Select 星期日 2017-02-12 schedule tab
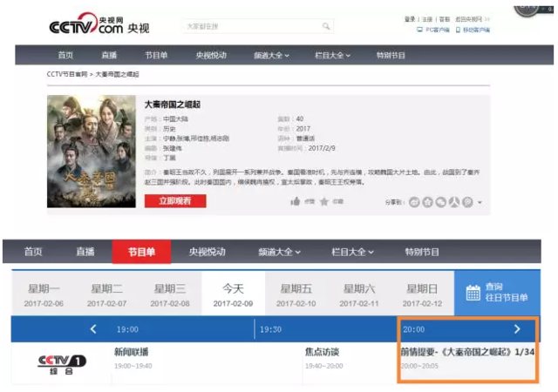This screenshot has height=392, width=558. pos(422,294)
